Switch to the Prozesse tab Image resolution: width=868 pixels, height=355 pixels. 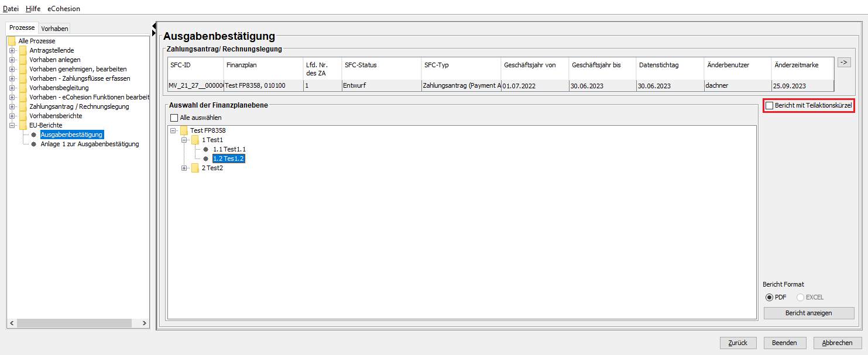click(x=22, y=27)
